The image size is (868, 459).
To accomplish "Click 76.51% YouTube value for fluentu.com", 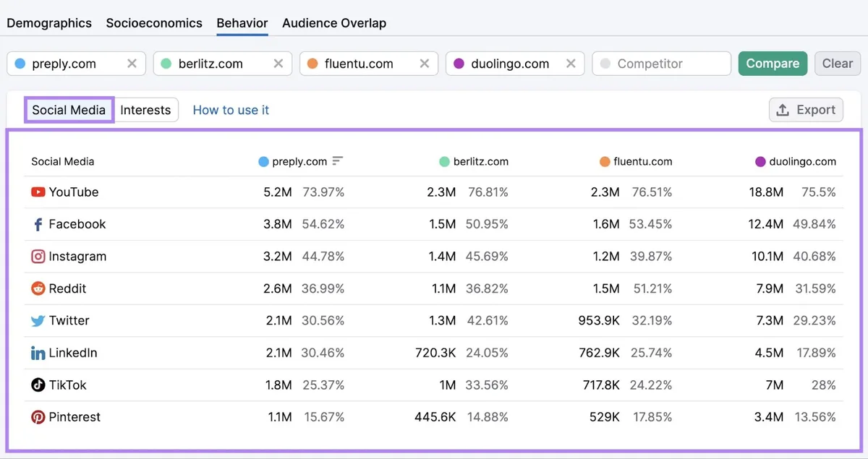I will coord(651,192).
